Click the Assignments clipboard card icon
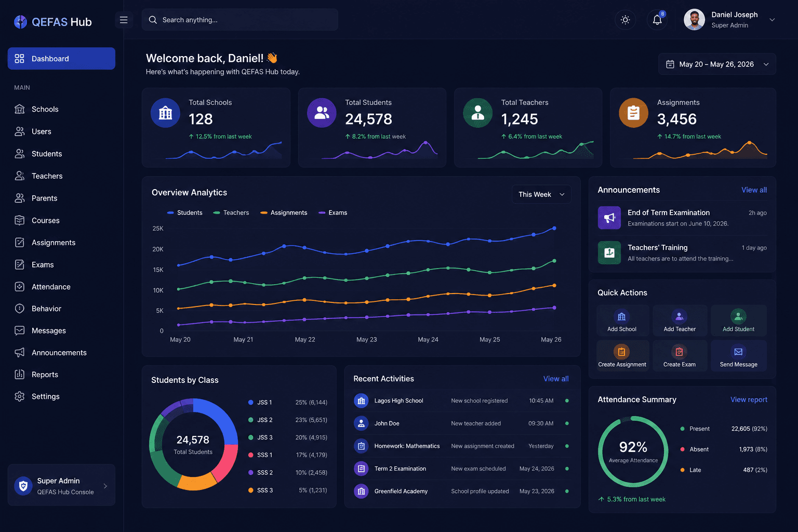 pos(633,113)
